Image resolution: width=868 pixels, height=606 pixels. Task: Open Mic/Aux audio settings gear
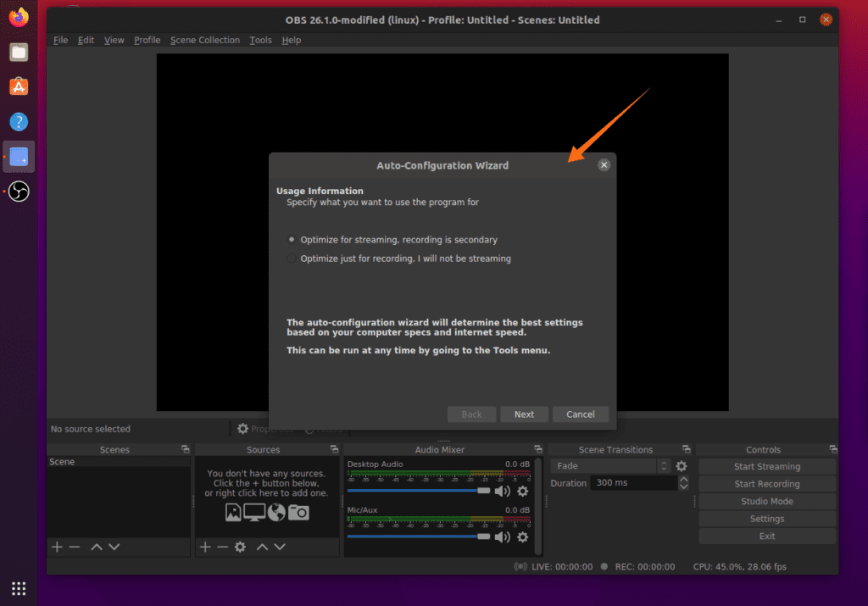click(522, 537)
